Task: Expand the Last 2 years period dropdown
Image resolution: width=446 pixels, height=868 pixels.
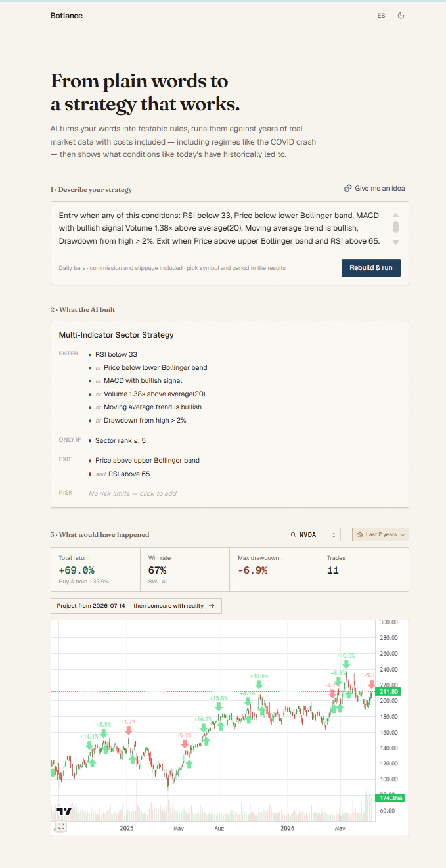Action: point(380,534)
